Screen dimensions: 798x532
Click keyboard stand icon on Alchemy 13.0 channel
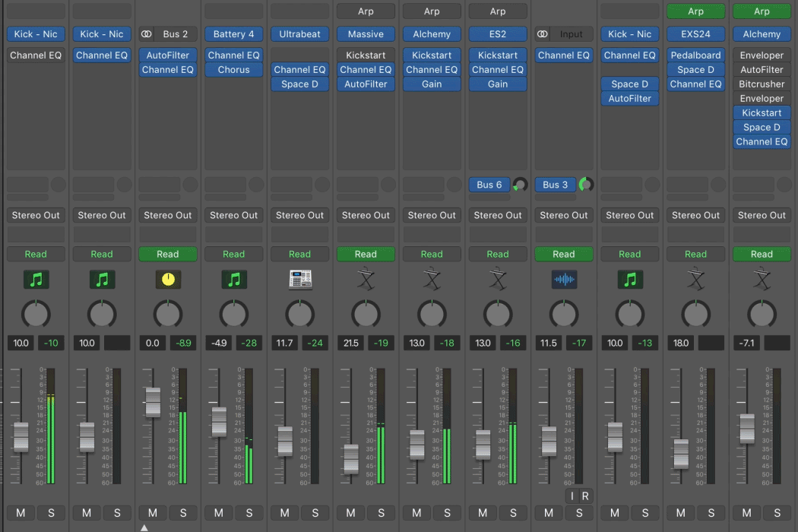pos(432,280)
